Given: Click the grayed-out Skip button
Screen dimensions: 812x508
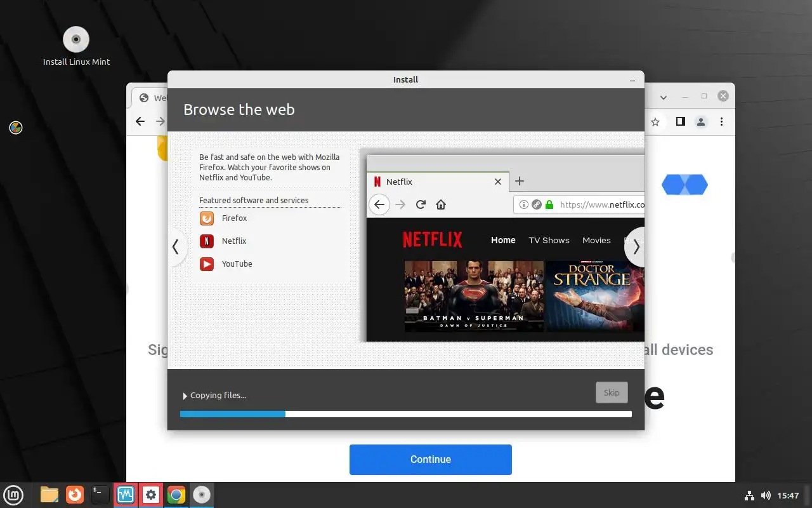Looking at the screenshot, I should pos(612,392).
